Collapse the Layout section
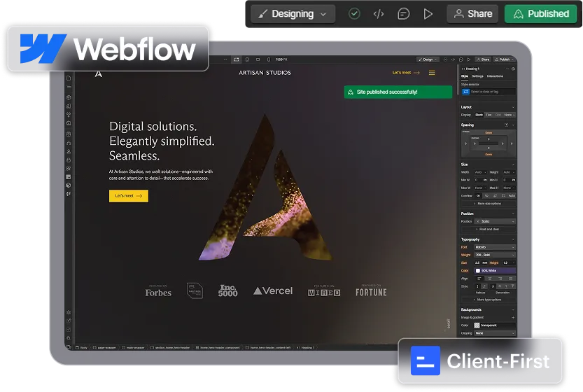583x392 pixels. (513, 107)
